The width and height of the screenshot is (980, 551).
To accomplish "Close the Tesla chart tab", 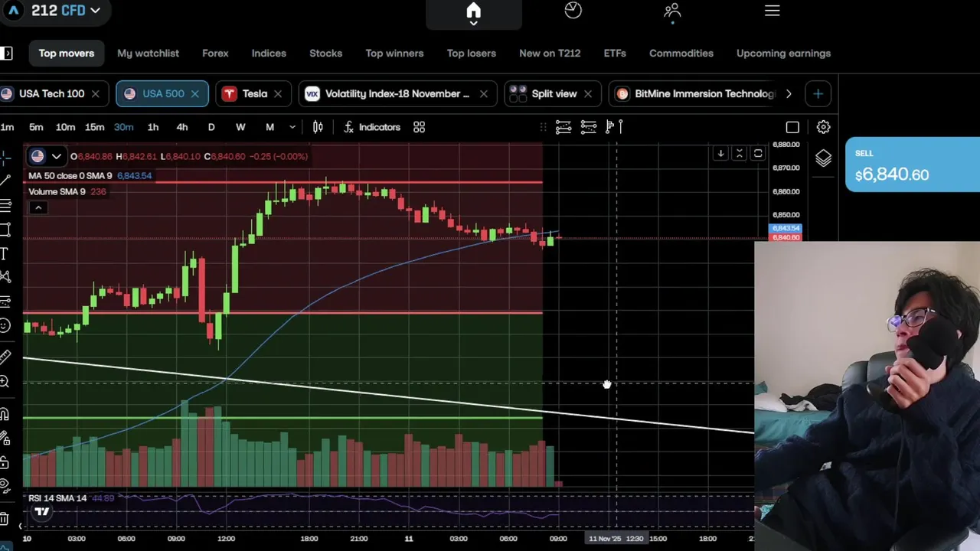I will (277, 93).
